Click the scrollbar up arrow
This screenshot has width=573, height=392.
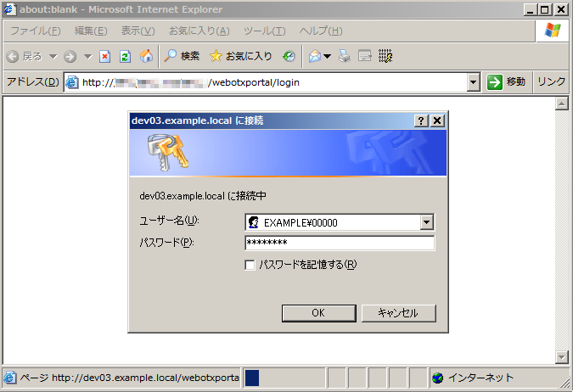562,104
